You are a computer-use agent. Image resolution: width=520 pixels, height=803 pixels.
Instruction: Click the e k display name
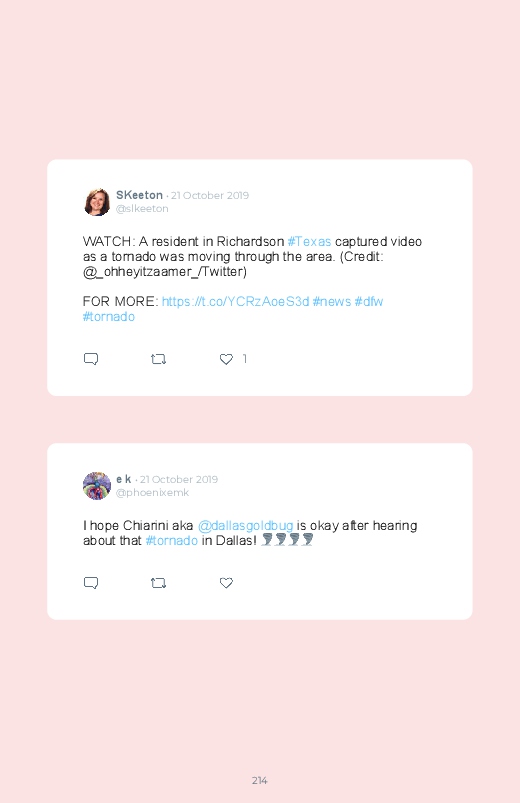tap(123, 479)
